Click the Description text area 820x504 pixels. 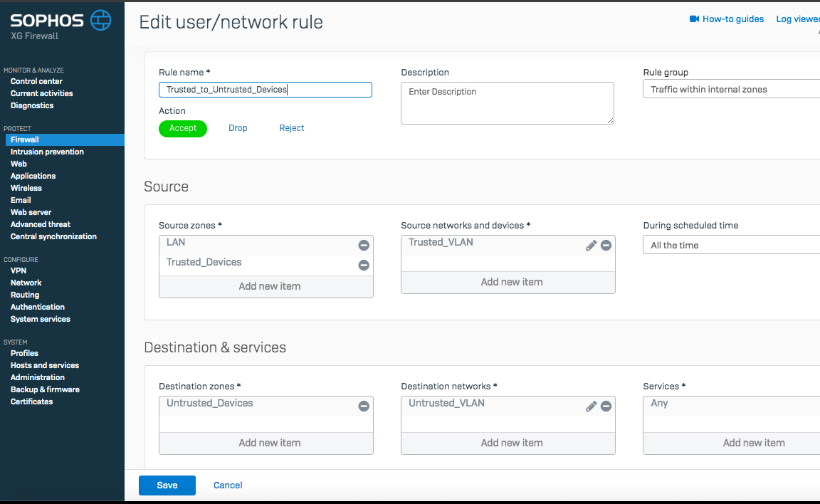[507, 103]
